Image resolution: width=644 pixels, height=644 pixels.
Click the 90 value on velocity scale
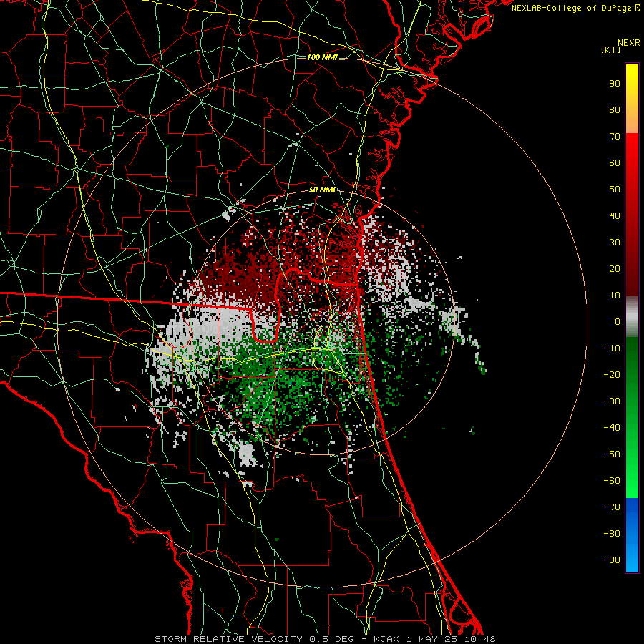(615, 84)
